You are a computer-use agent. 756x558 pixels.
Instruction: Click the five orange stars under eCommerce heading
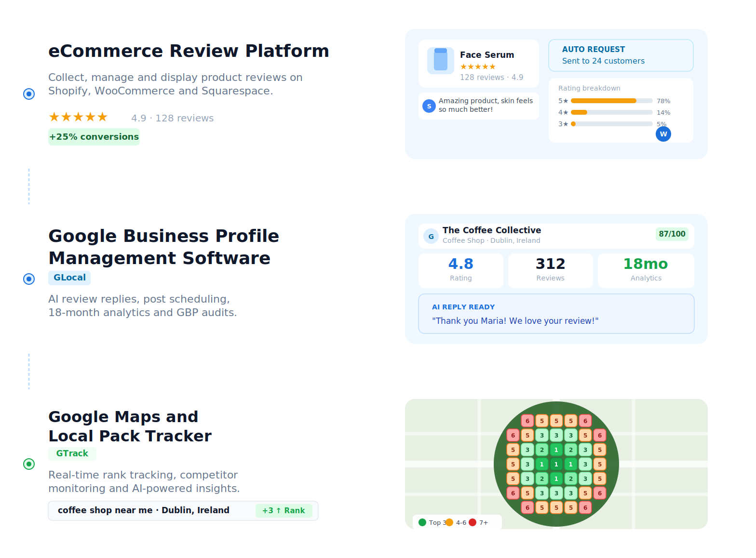coord(78,117)
